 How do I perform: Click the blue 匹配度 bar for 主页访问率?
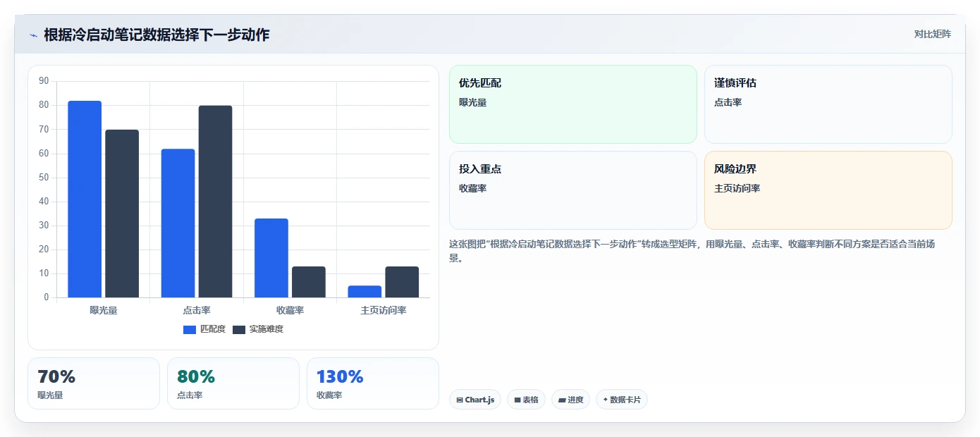[x=365, y=292]
